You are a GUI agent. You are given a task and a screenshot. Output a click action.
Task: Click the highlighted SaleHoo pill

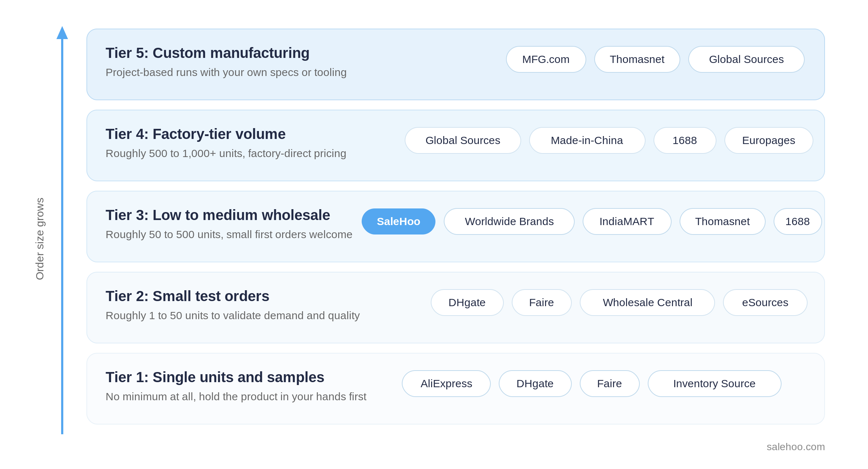click(x=398, y=221)
